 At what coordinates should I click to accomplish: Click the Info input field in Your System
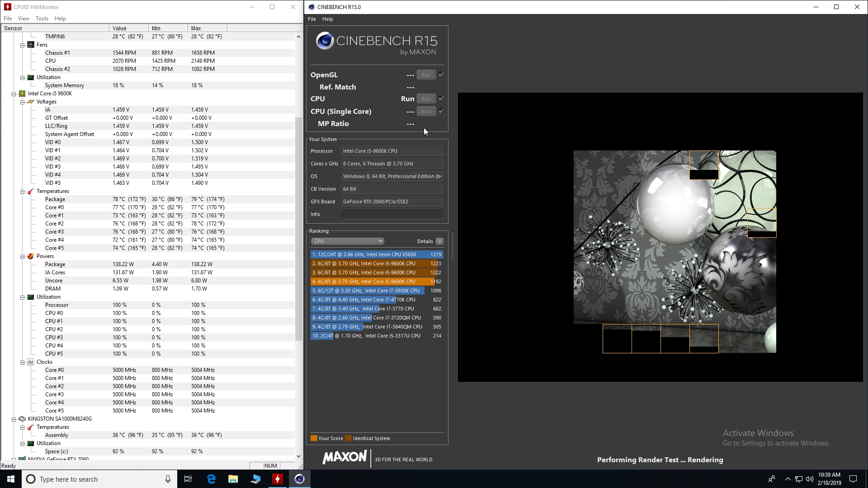coord(392,214)
